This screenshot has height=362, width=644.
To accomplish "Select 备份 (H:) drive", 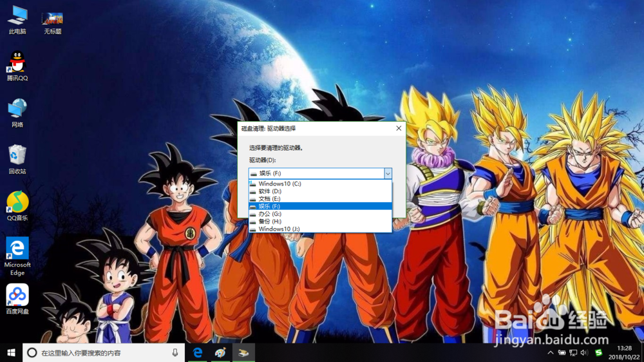I will [x=320, y=221].
